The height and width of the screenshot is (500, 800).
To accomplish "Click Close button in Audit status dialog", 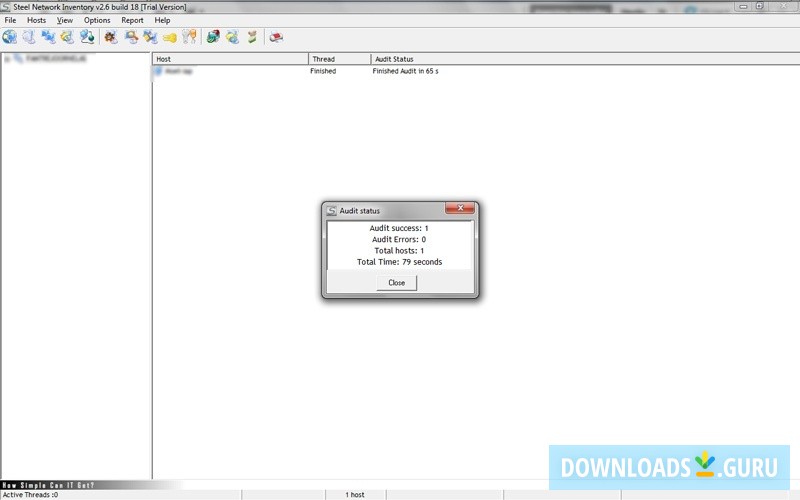I will (x=396, y=283).
